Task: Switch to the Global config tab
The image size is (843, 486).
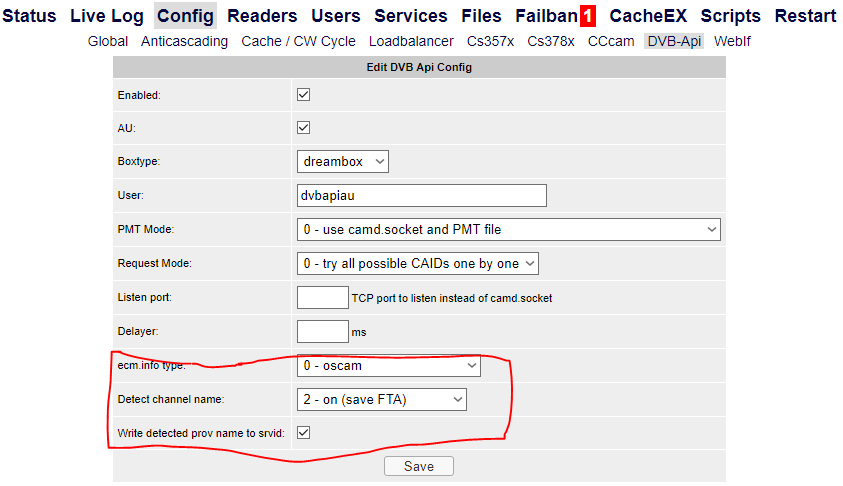Action: (108, 41)
